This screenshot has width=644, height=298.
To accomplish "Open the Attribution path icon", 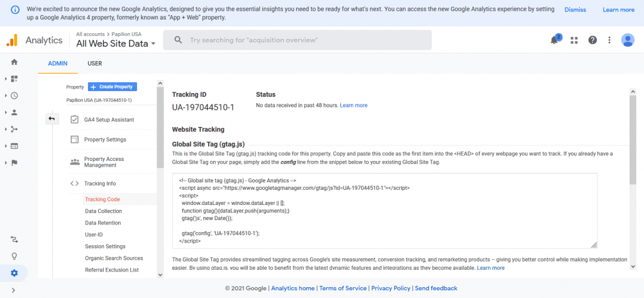I will [x=14, y=240].
